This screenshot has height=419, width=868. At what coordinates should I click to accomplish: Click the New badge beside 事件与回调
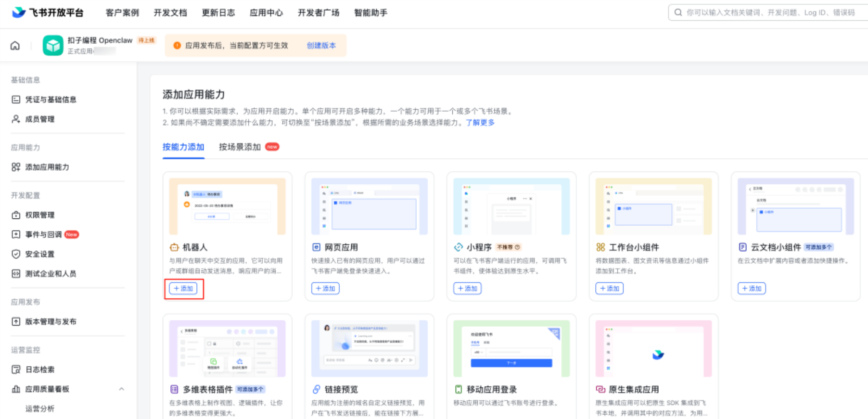point(72,234)
